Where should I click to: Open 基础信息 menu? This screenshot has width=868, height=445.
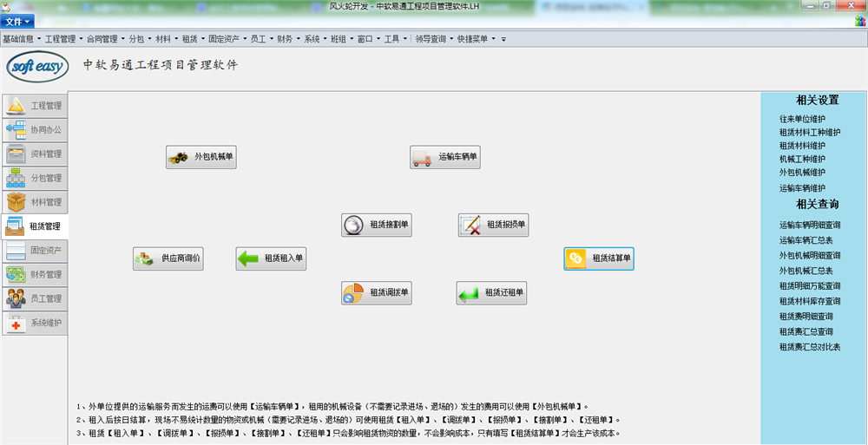coord(22,39)
